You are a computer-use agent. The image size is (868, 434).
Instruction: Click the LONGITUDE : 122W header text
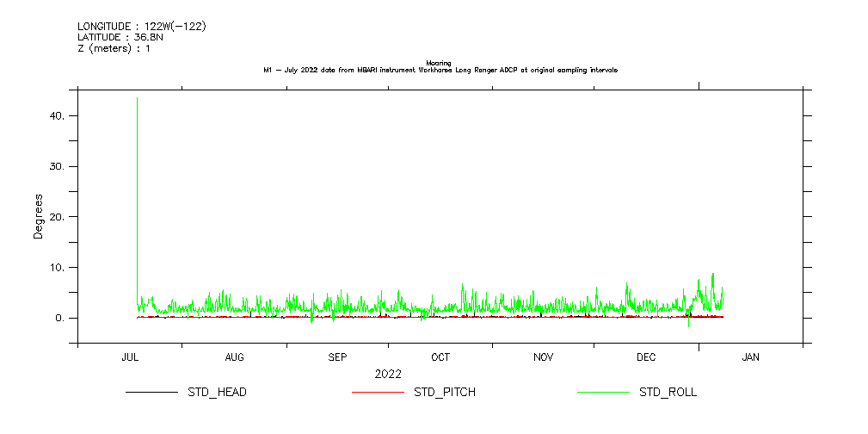141,27
